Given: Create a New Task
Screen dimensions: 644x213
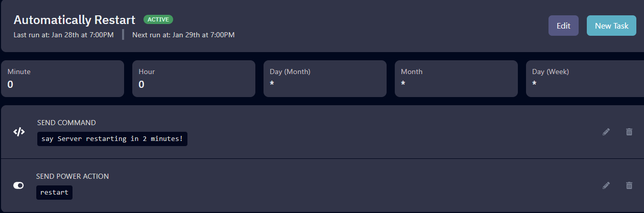Looking at the screenshot, I should [611, 26].
